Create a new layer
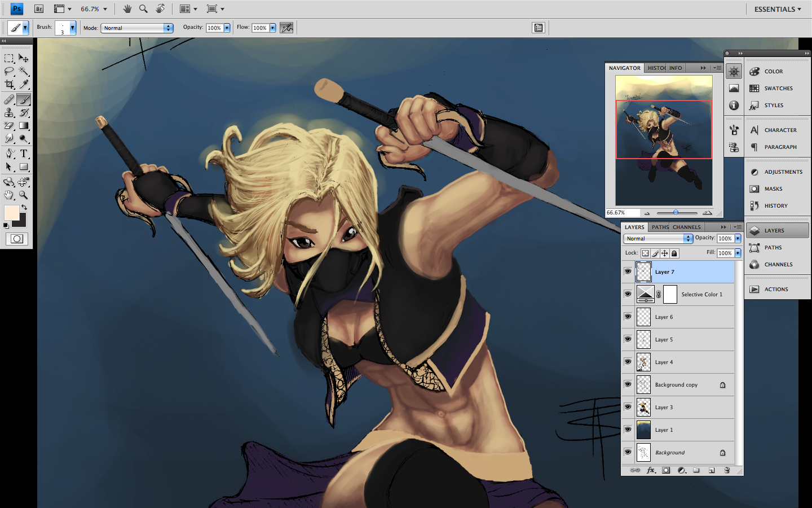812x508 pixels. (x=712, y=470)
